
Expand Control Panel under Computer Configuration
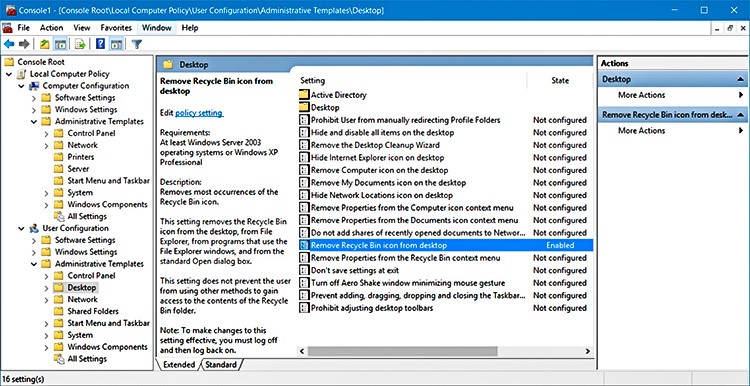point(46,133)
